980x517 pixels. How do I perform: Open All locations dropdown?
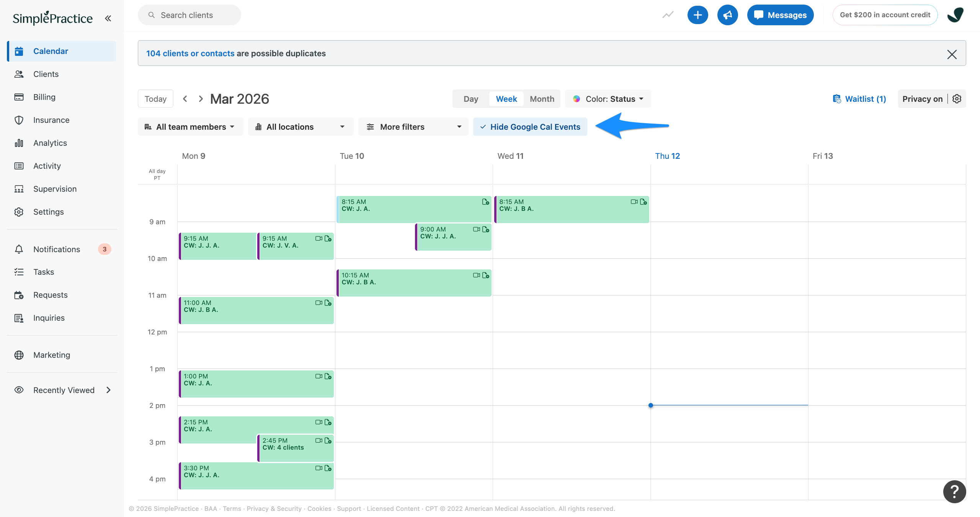(301, 127)
